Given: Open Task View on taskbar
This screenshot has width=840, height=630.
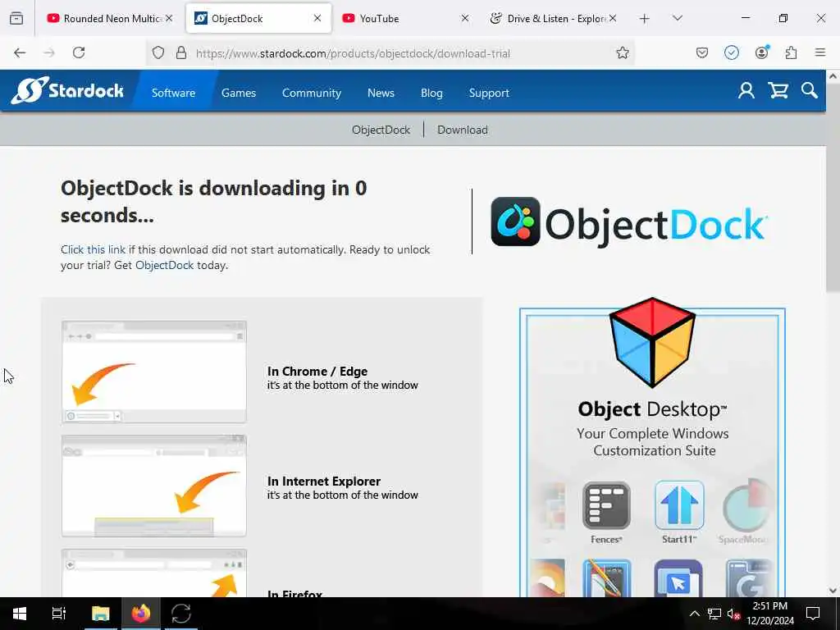Looking at the screenshot, I should (x=59, y=614).
